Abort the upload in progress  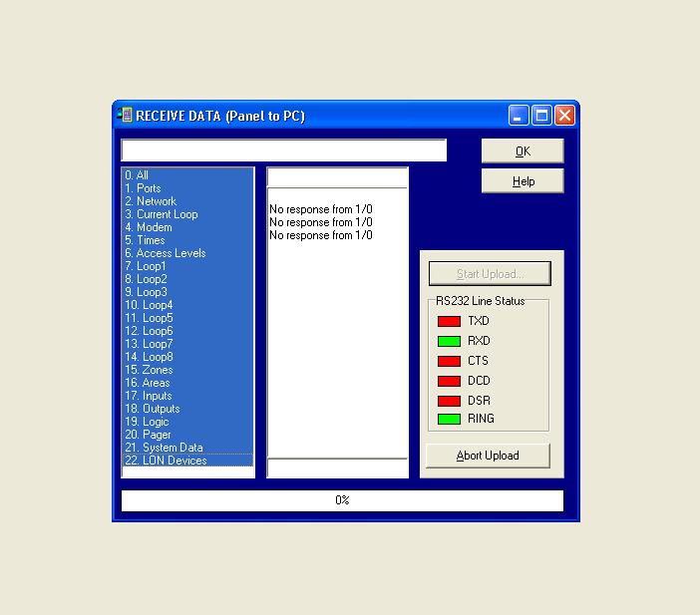[x=488, y=456]
